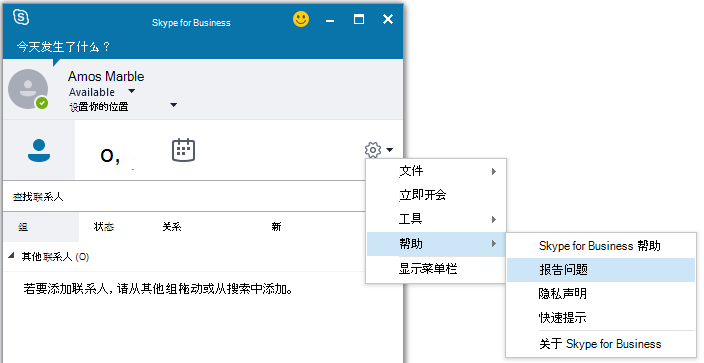
Task: Open 隐私声明 from the submenu
Action: pos(601,293)
